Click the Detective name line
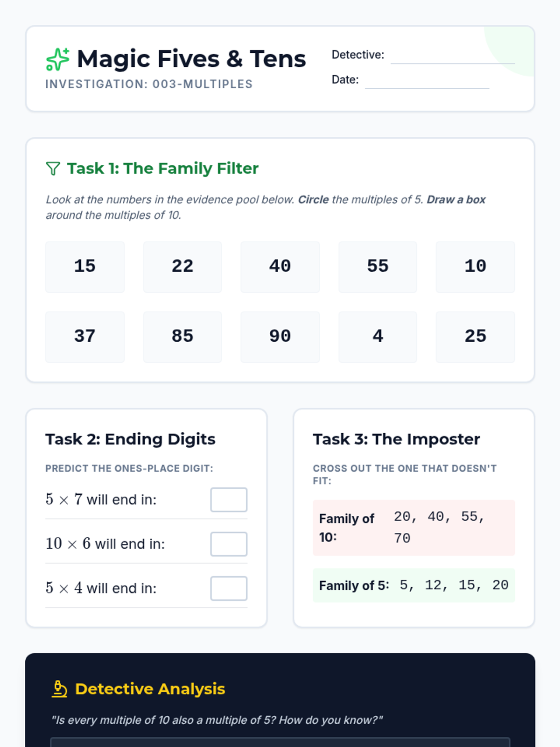The height and width of the screenshot is (747, 560). pos(452,57)
